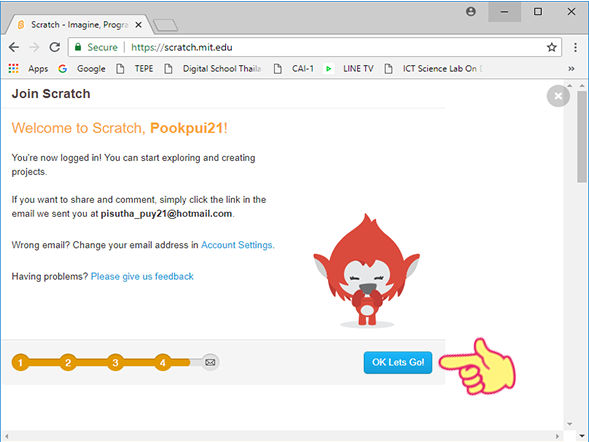The image size is (589, 442).
Task: Click the email envelope step icon
Action: click(210, 362)
